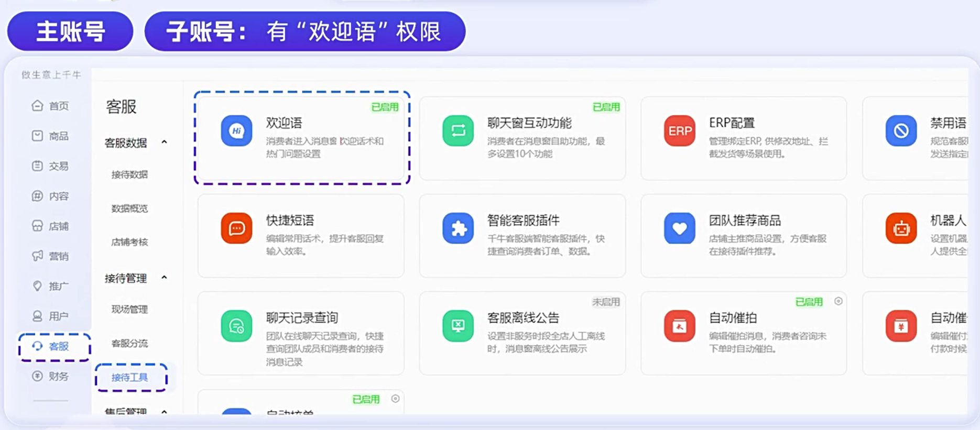Click the 推广 sidebar icon
This screenshot has height=430, width=980.
pyautogui.click(x=37, y=286)
